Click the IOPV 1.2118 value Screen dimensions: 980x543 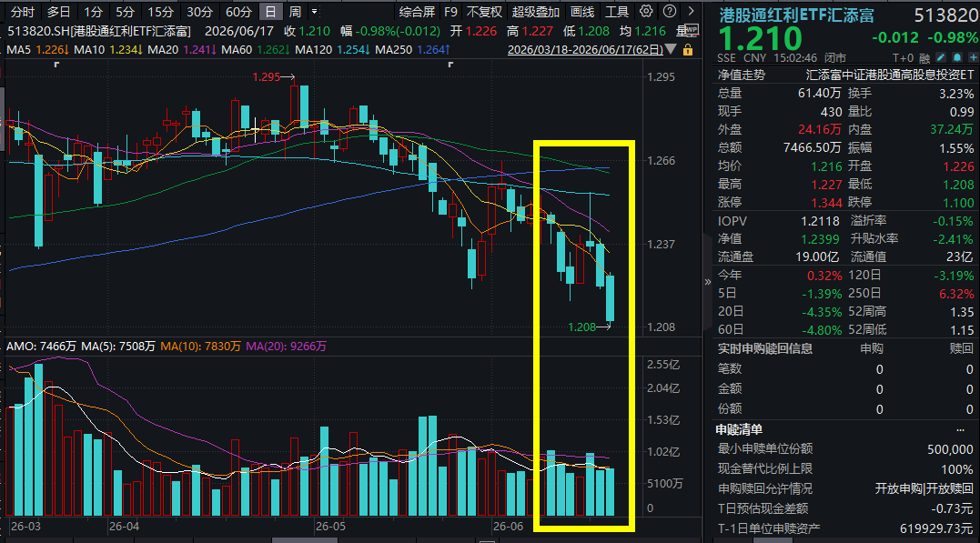pyautogui.click(x=820, y=221)
